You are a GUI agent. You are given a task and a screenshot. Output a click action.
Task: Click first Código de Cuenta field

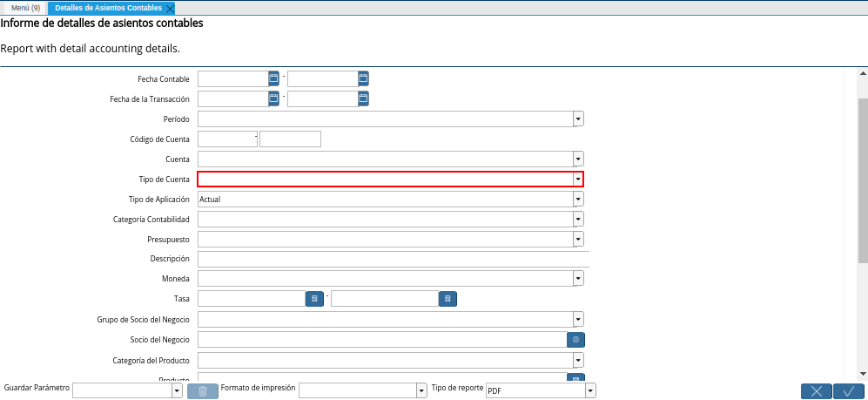point(227,139)
